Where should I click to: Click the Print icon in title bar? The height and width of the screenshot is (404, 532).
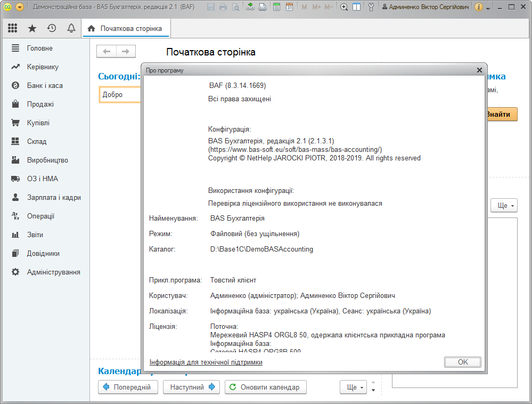point(223,7)
